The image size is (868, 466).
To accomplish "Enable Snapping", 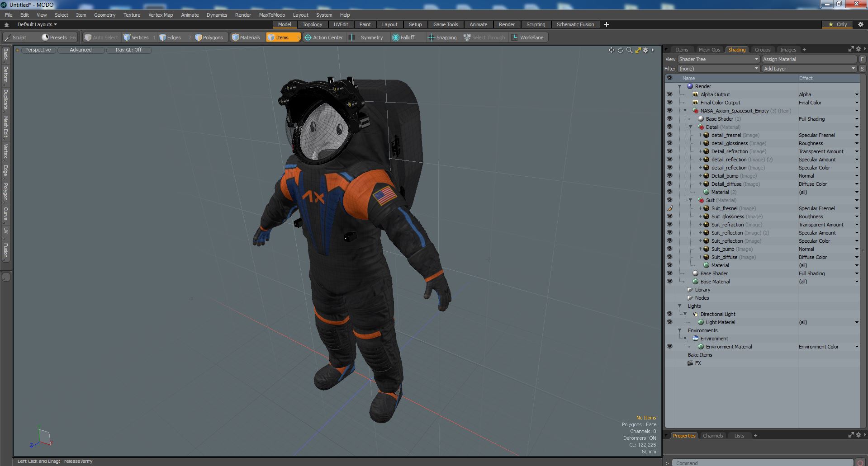I will (x=442, y=38).
